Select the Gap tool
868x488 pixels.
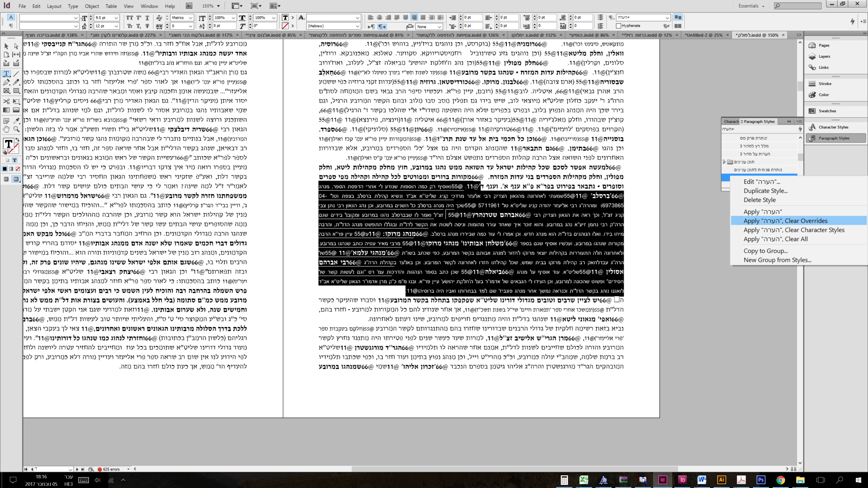click(x=16, y=54)
